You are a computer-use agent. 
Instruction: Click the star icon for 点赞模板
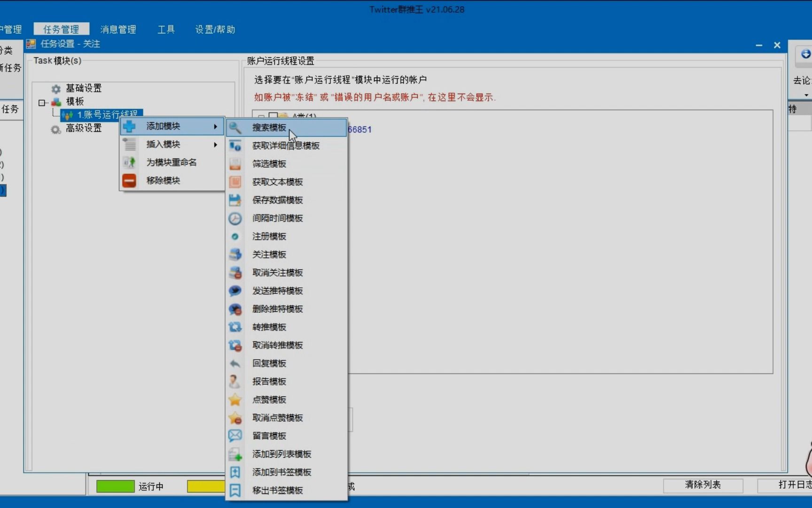pos(235,400)
